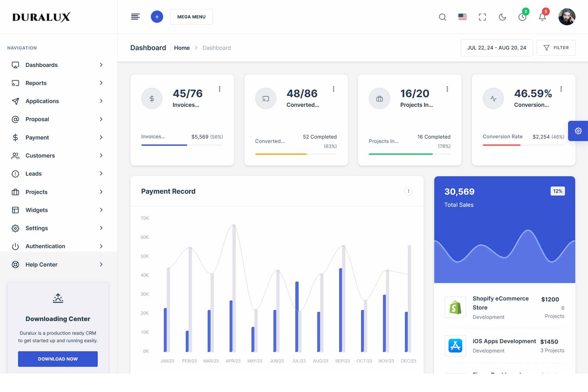Toggle the sidebar with the hamburger icon
This screenshot has width=588, height=392.
pos(135,17)
